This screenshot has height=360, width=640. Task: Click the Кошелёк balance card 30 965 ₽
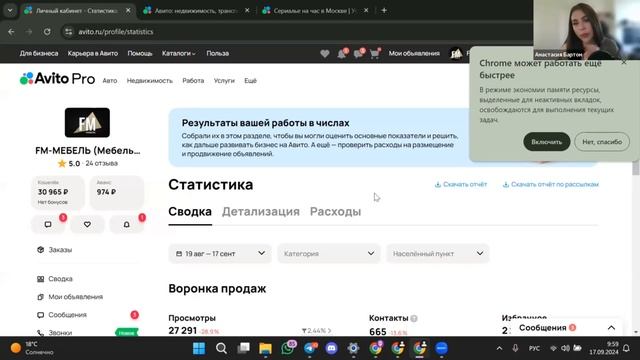pyautogui.click(x=58, y=192)
